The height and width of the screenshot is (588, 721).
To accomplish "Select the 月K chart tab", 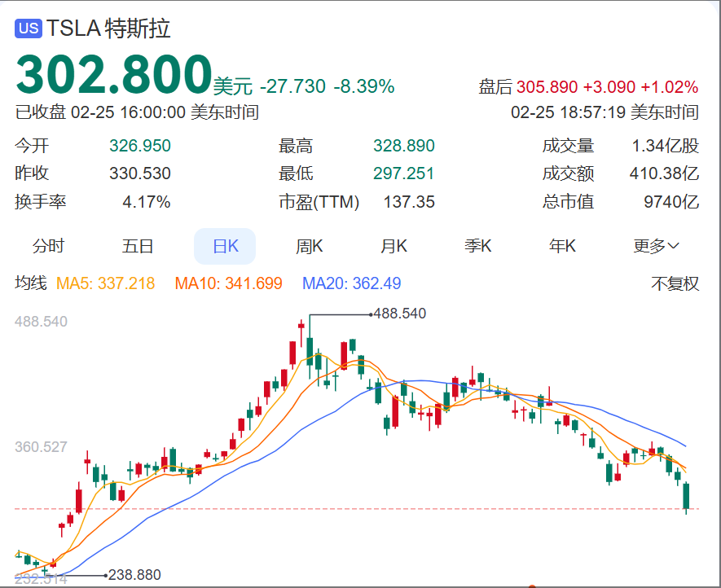I will point(393,247).
